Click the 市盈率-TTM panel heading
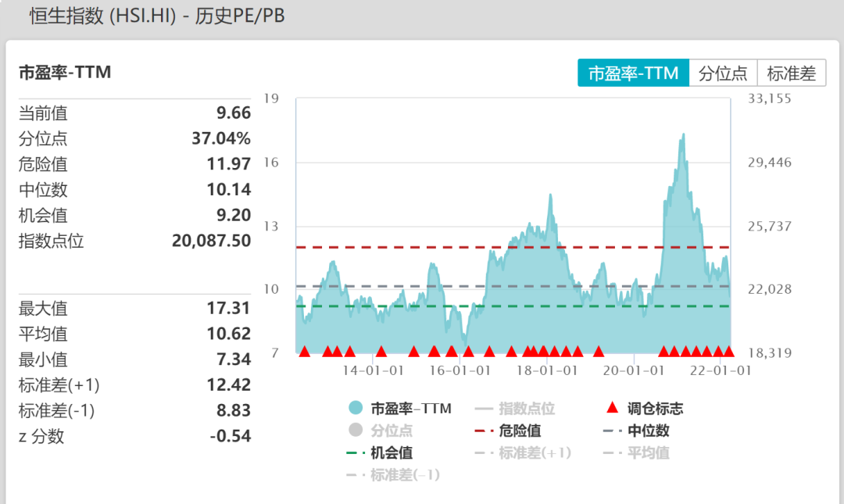 coord(65,72)
